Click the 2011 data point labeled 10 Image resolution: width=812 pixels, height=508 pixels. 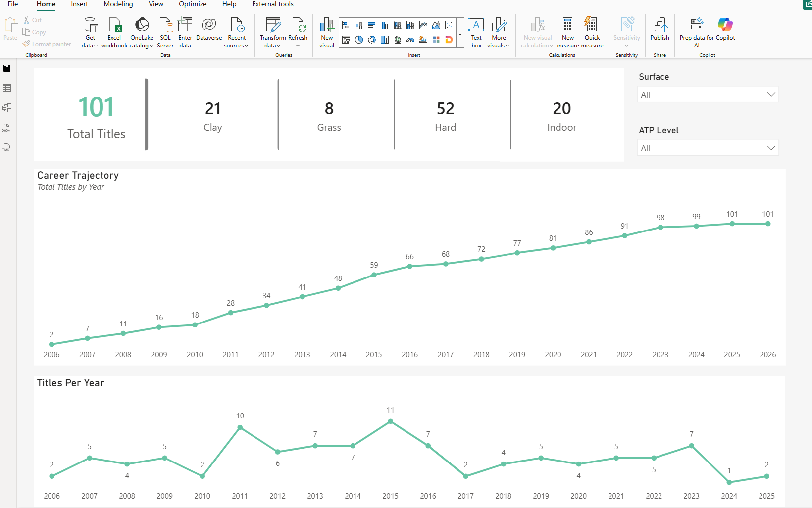pos(240,428)
